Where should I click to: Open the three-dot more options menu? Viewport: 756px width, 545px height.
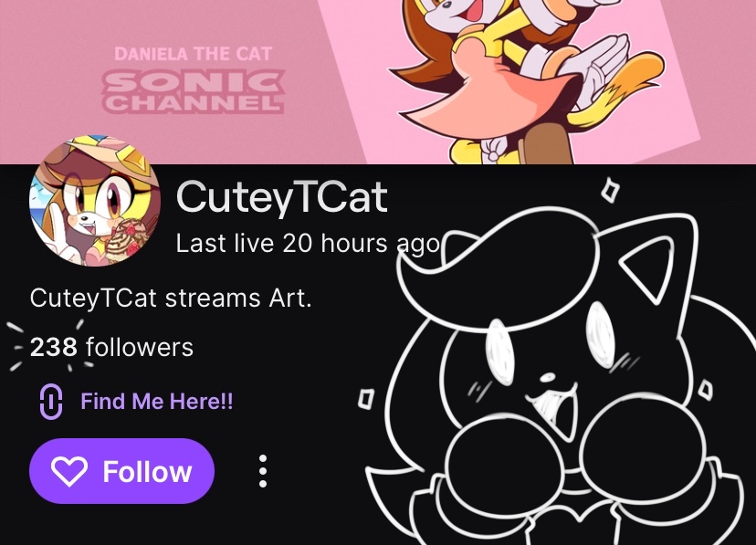tap(263, 471)
